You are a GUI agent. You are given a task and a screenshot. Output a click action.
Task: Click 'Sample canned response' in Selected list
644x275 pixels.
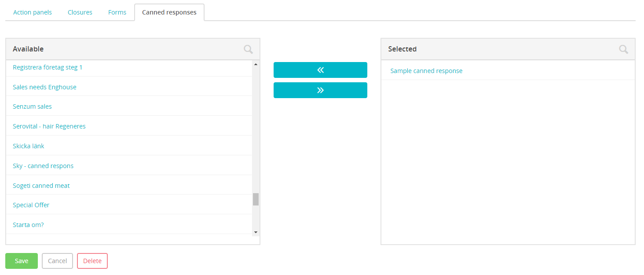pos(426,71)
